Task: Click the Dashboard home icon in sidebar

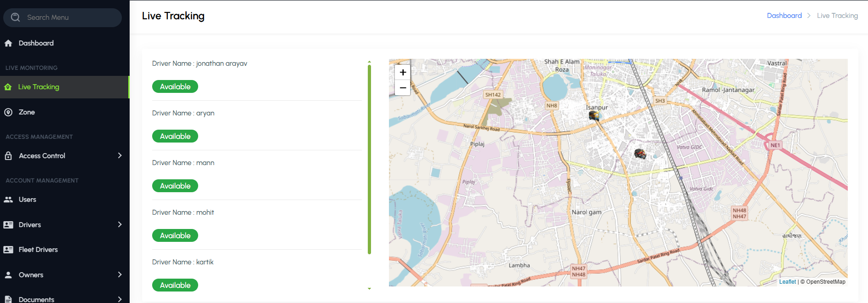Action: (x=8, y=43)
